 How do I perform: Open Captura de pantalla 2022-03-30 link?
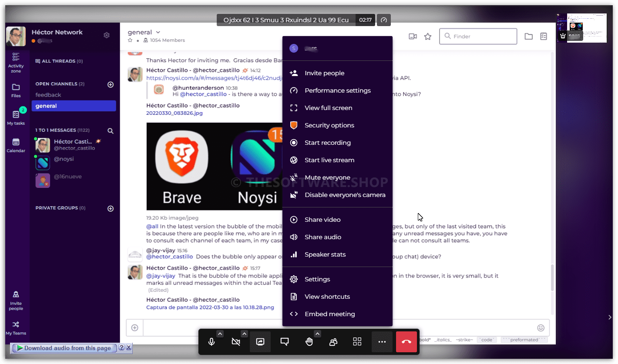click(x=210, y=307)
